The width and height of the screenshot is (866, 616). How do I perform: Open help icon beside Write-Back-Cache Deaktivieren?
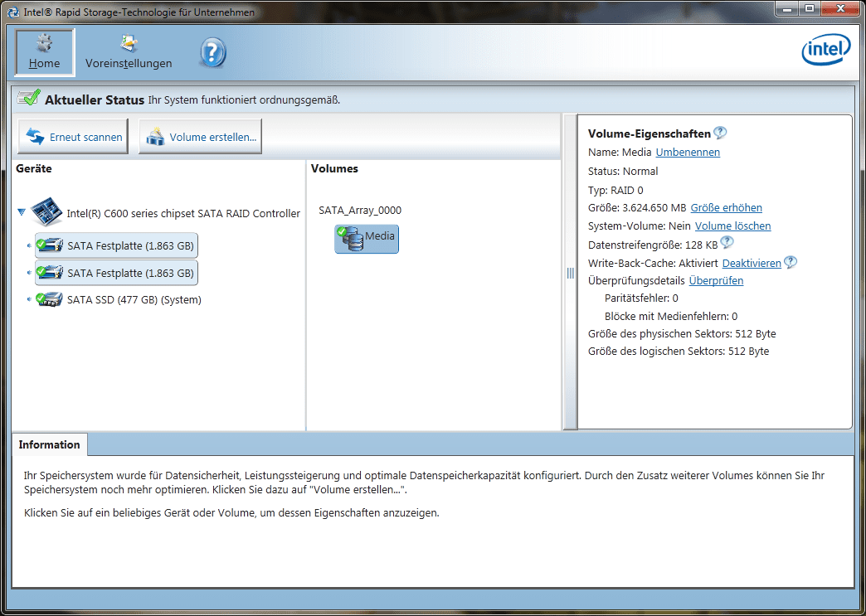pos(791,262)
